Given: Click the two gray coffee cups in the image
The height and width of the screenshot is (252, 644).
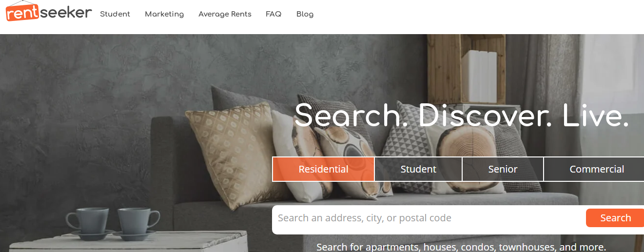Looking at the screenshot, I should (x=113, y=224).
